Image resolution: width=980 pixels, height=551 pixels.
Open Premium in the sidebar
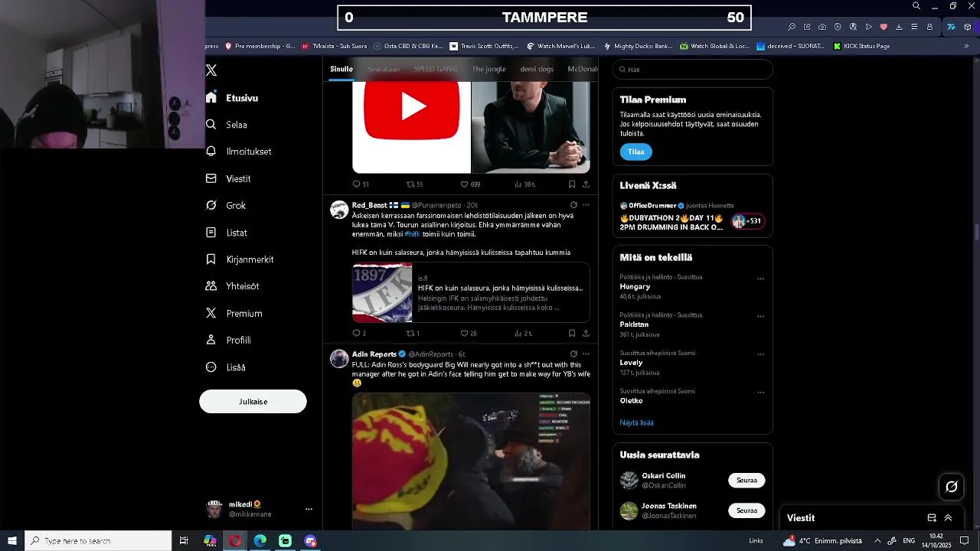coord(234,313)
